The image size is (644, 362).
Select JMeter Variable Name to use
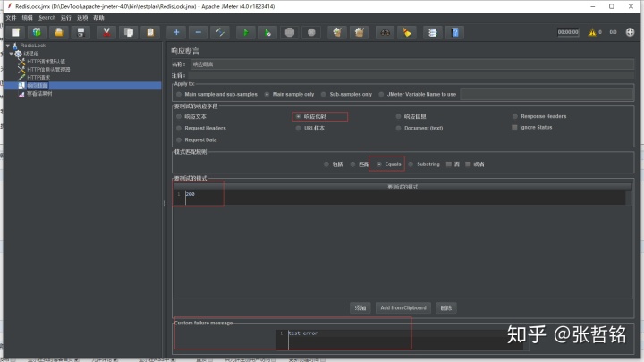pyautogui.click(x=418, y=95)
